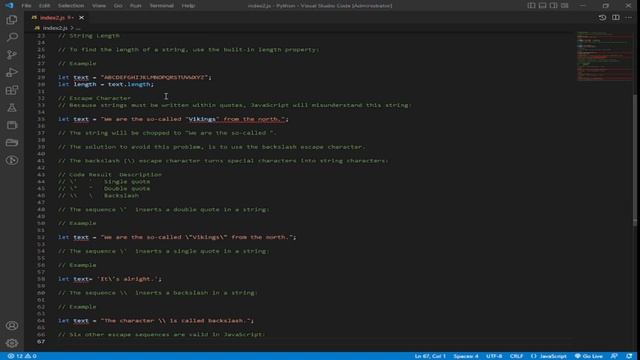Image resolution: width=640 pixels, height=360 pixels.
Task: Open the Testing flask icon view
Action: click(x=12, y=108)
